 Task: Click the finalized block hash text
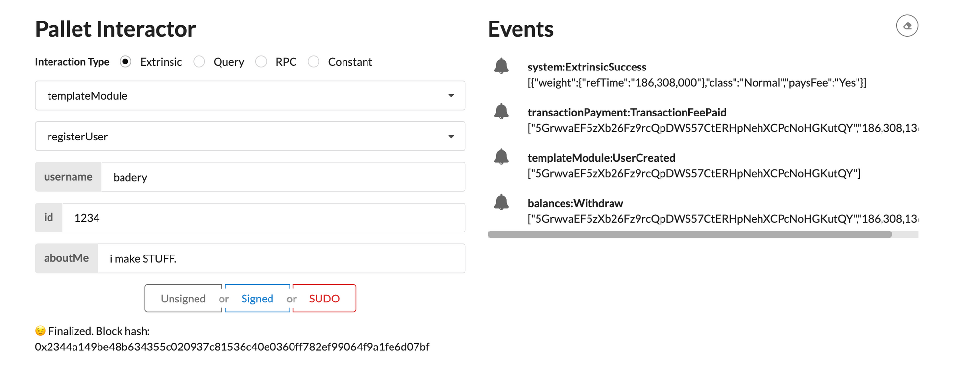point(232,347)
